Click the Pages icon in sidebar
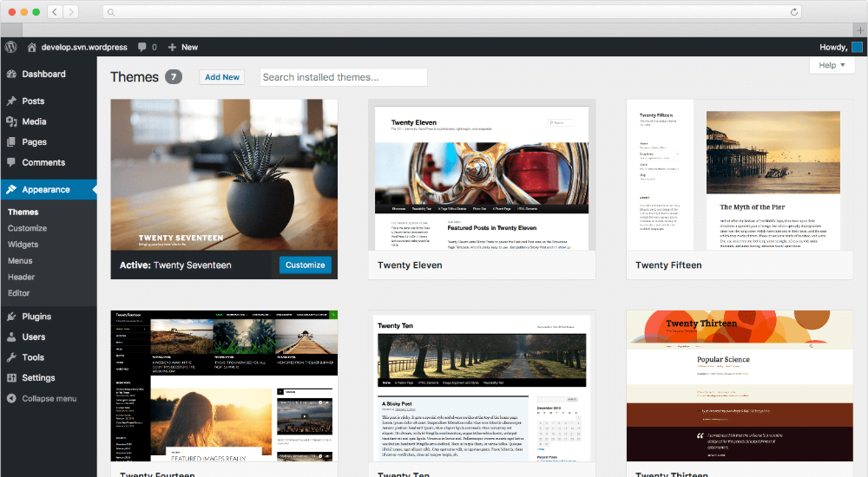Viewport: 868px width, 477px height. (11, 142)
